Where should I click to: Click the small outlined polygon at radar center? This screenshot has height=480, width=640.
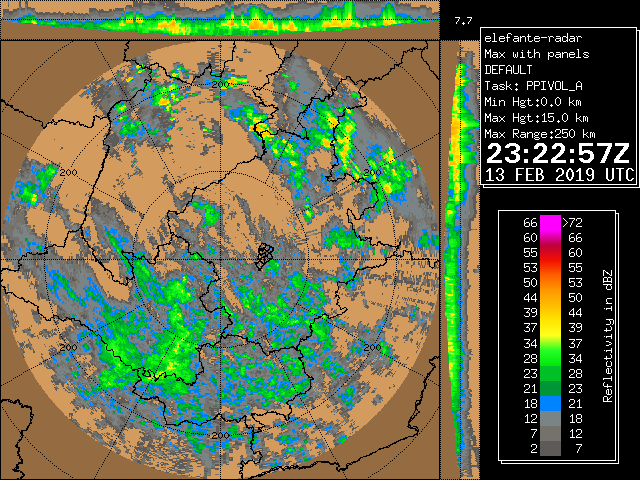(267, 256)
